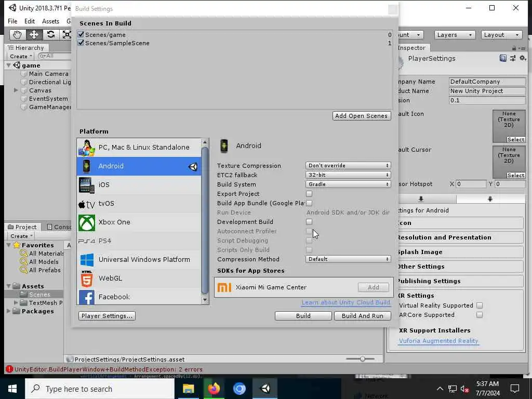
Task: Enable the Export Project checkbox
Action: point(309,194)
